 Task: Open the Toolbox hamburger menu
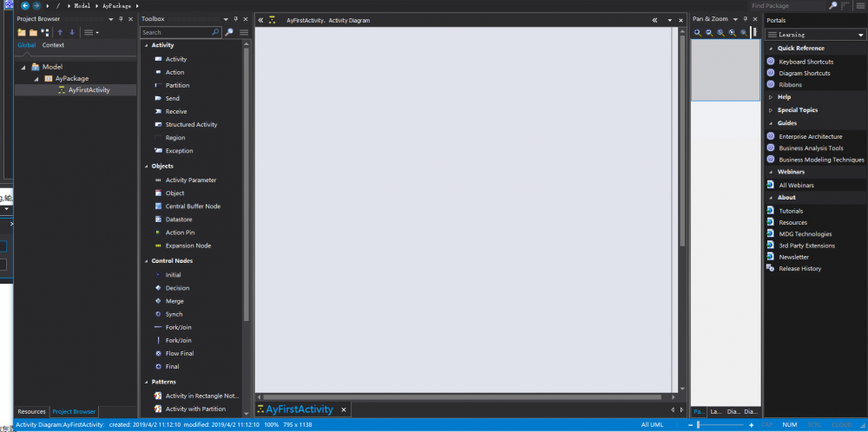tap(244, 33)
